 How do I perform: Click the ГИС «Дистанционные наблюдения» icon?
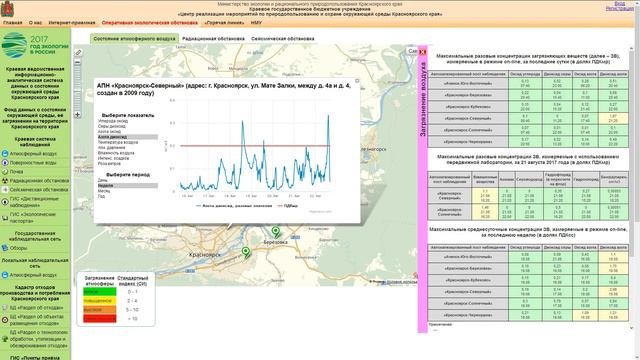point(5,202)
